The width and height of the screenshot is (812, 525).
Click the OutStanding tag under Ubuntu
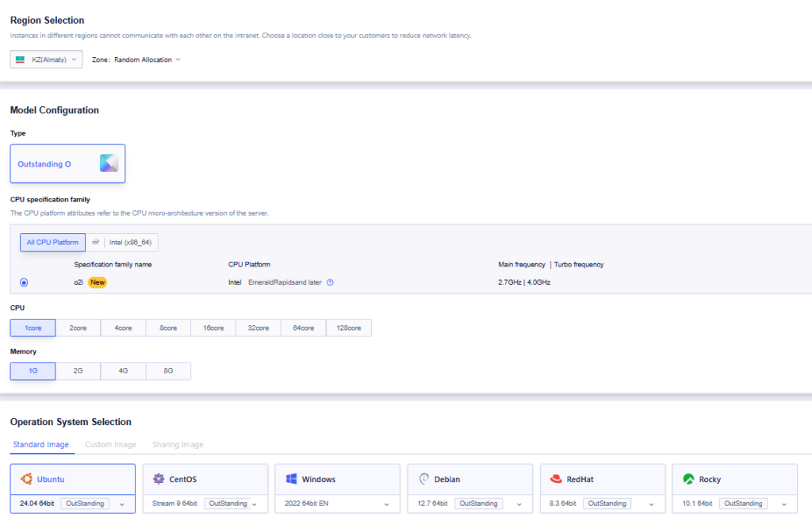click(x=85, y=504)
